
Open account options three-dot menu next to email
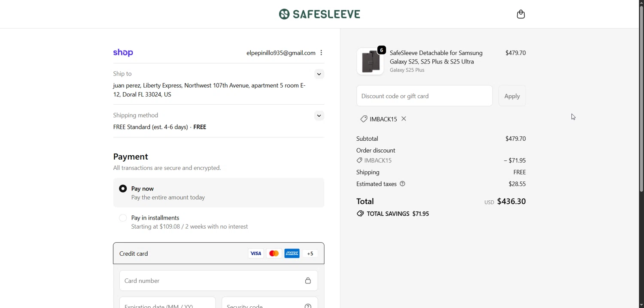(321, 53)
